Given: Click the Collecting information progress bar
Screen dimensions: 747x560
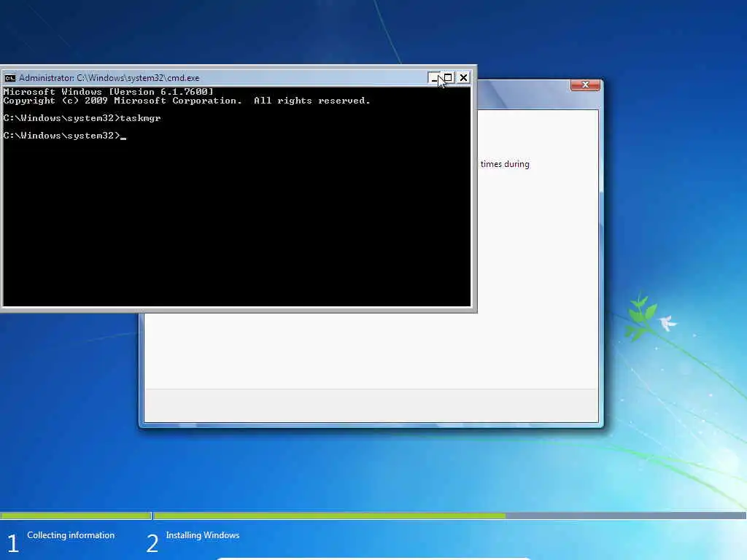Looking at the screenshot, I should [x=76, y=516].
